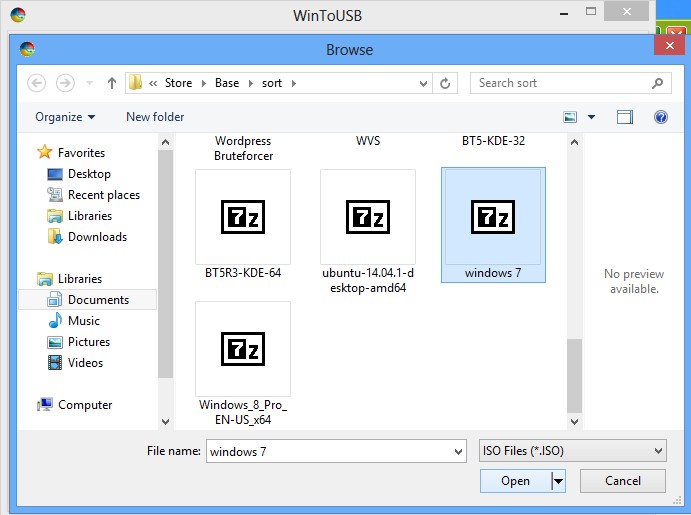Click the WinToUSB title bar app icon
The height and width of the screenshot is (515, 691).
[x=18, y=15]
